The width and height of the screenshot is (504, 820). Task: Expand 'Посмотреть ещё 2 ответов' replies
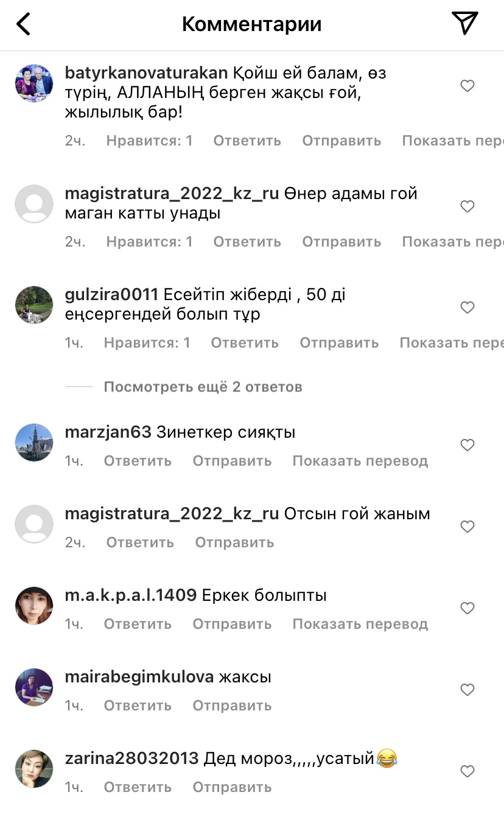pos(203,387)
